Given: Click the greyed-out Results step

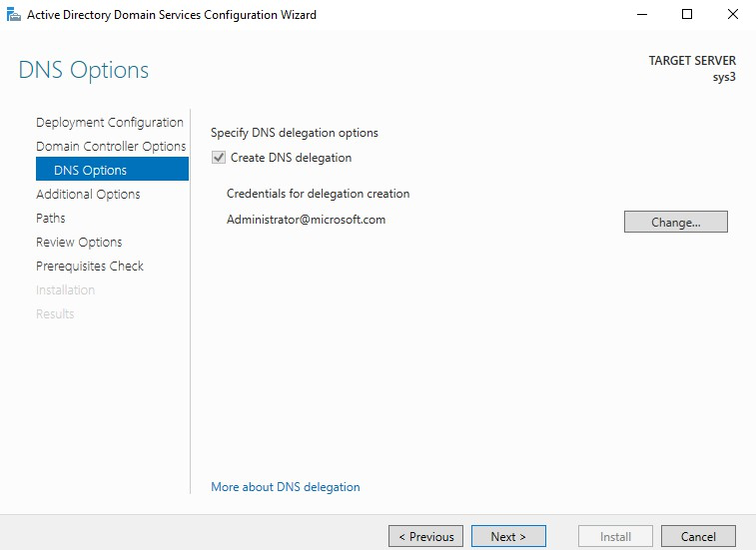Looking at the screenshot, I should pyautogui.click(x=55, y=313).
